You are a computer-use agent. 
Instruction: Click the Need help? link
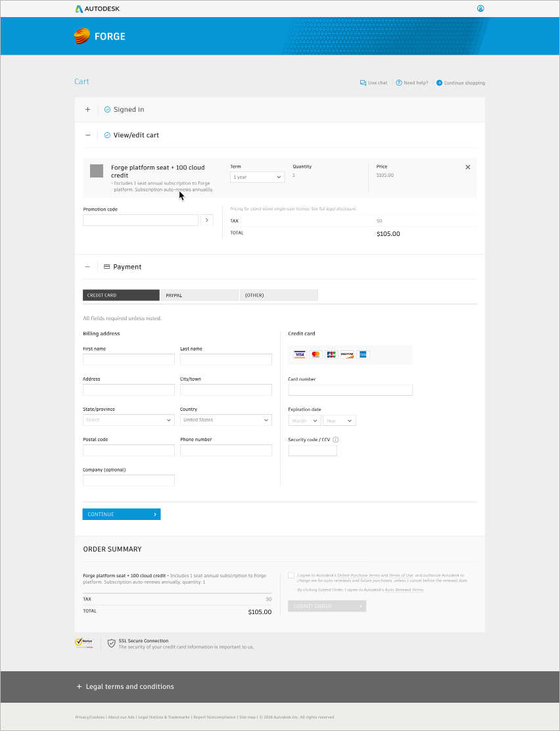[412, 83]
